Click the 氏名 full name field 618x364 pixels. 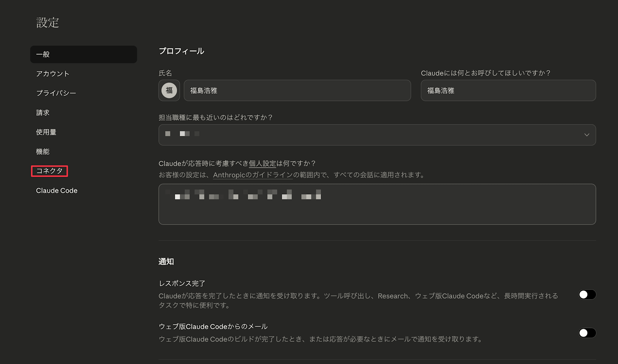[x=297, y=90]
